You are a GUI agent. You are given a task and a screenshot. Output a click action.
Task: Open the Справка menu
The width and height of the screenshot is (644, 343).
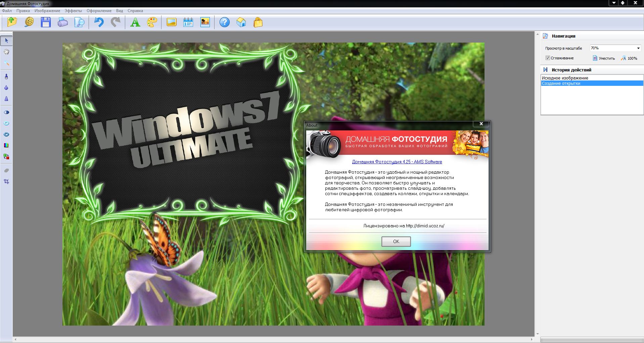135,11
